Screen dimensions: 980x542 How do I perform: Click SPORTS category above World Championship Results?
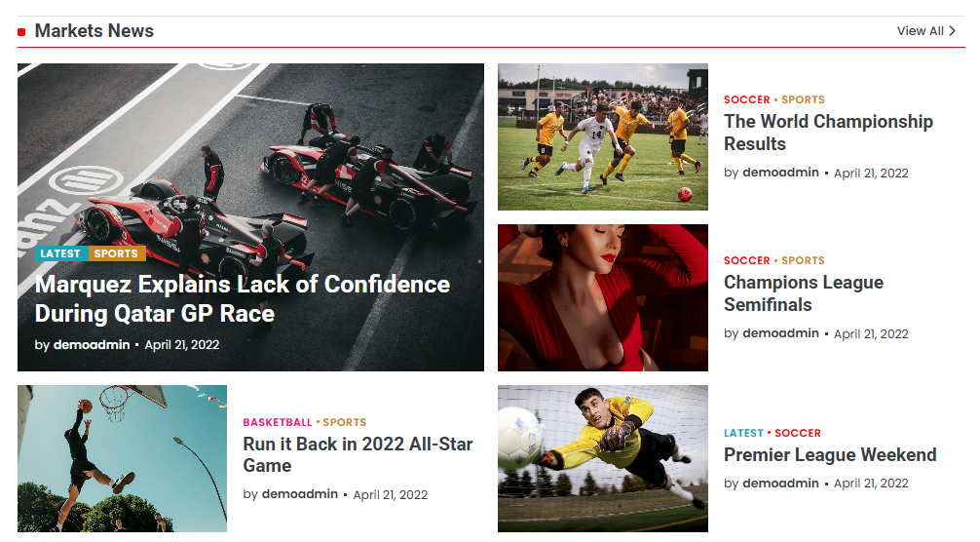click(x=803, y=99)
